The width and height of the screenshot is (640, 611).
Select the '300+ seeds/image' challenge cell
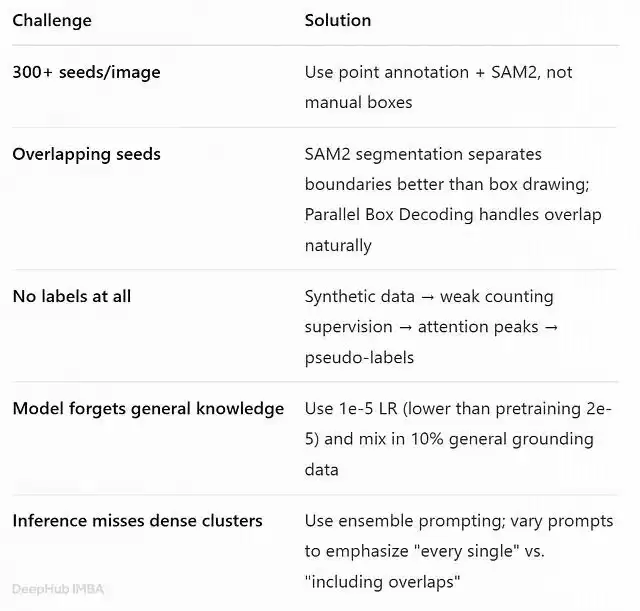86,72
